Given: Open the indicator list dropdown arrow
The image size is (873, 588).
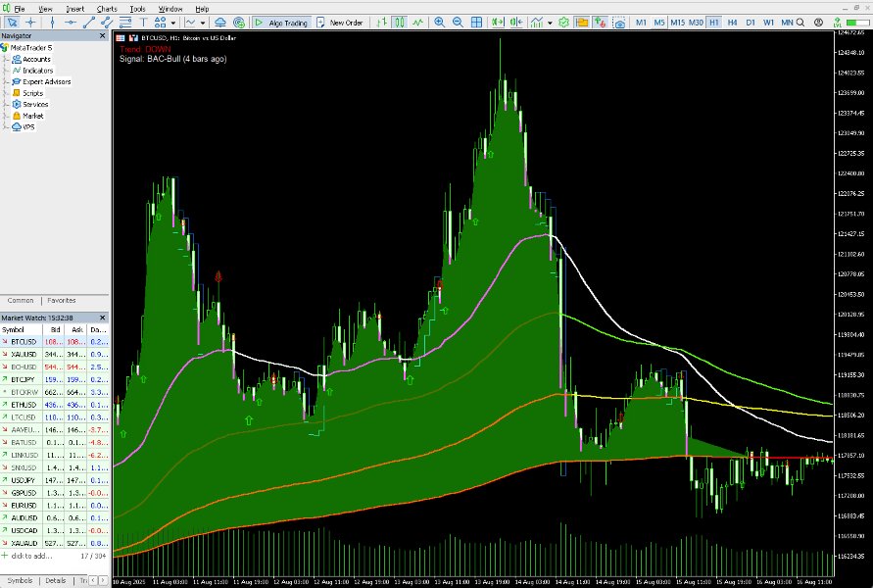Looking at the screenshot, I should click(203, 23).
